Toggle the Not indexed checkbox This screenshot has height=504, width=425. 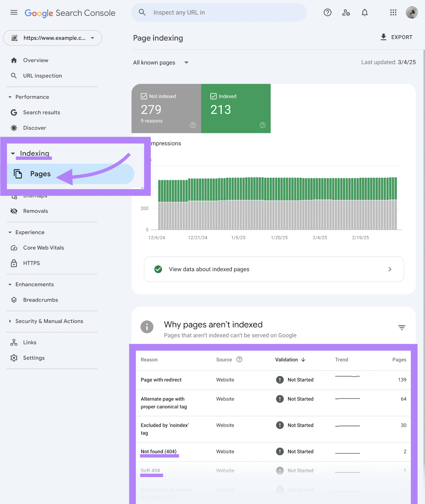click(x=144, y=96)
